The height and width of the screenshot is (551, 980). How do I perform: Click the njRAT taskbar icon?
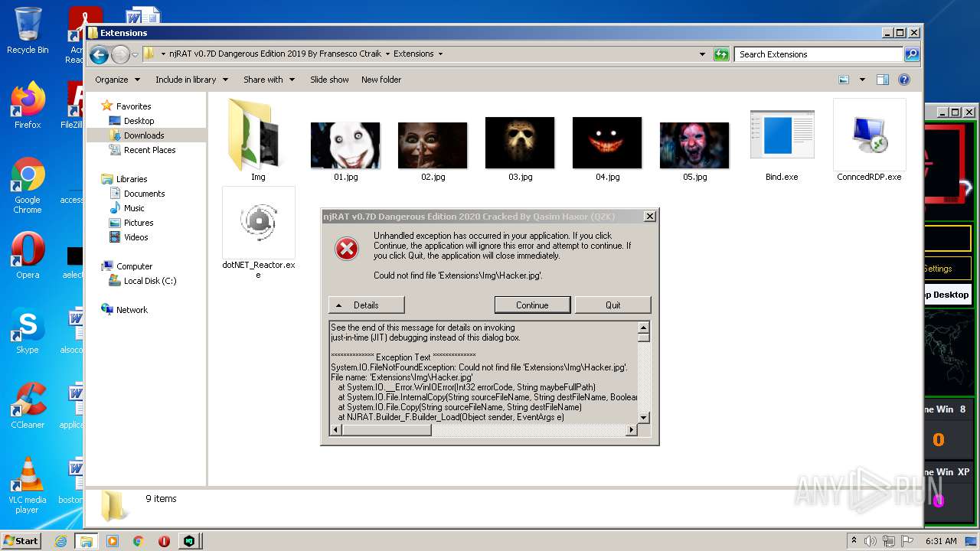click(x=189, y=541)
